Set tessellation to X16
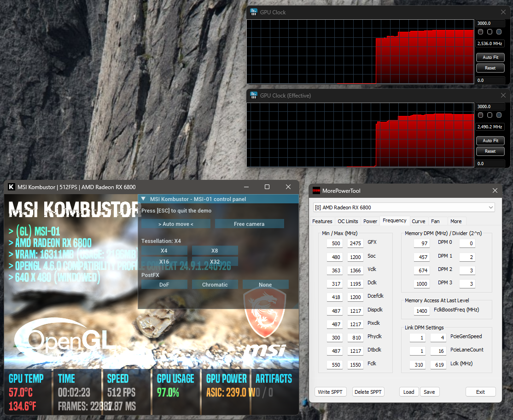This screenshot has height=420, width=513. [164, 261]
